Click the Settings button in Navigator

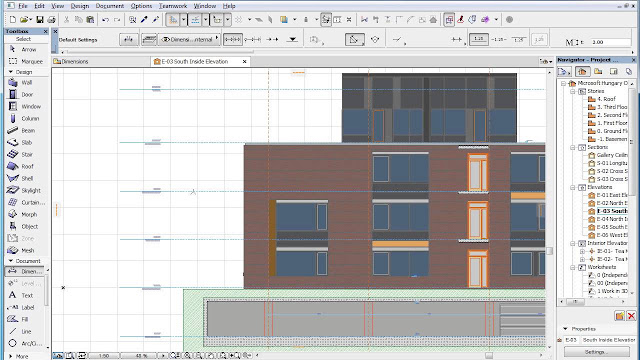point(596,352)
